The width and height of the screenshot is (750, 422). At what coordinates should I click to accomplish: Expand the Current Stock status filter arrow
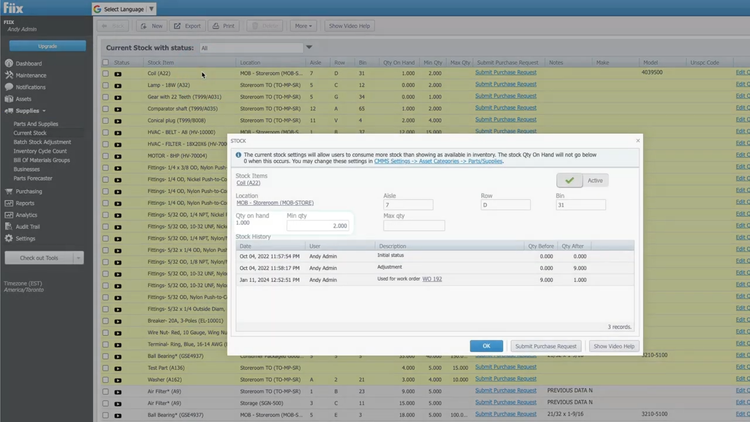click(309, 47)
